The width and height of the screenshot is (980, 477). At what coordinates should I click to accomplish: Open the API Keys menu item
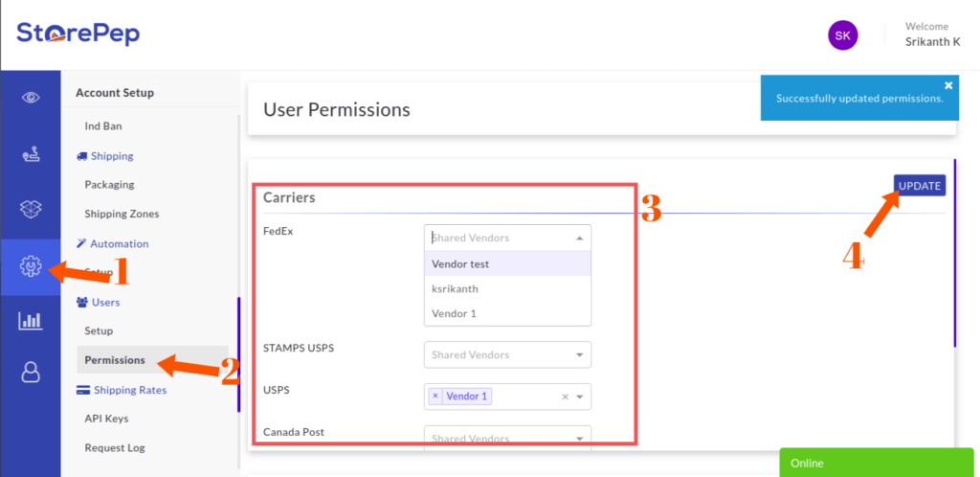(x=106, y=419)
